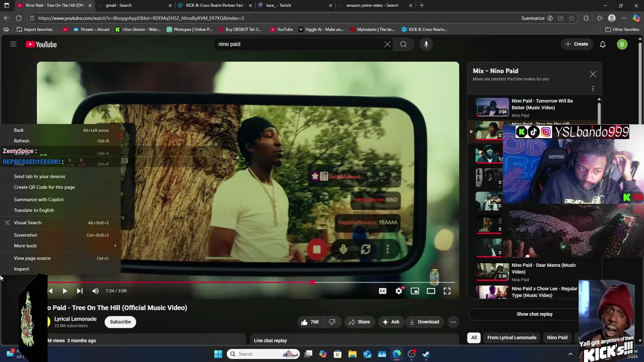This screenshot has height=362, width=644.
Task: Start voice search with the microphone icon
Action: [426, 44]
